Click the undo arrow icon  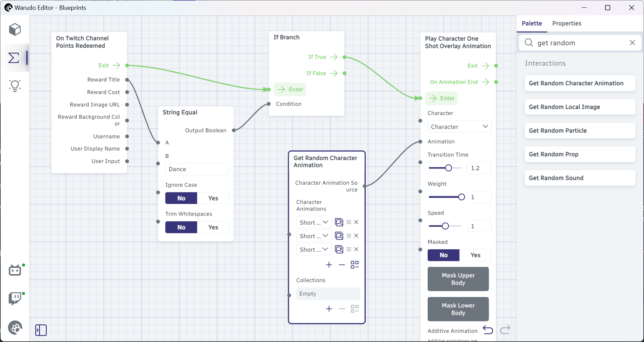coord(488,329)
